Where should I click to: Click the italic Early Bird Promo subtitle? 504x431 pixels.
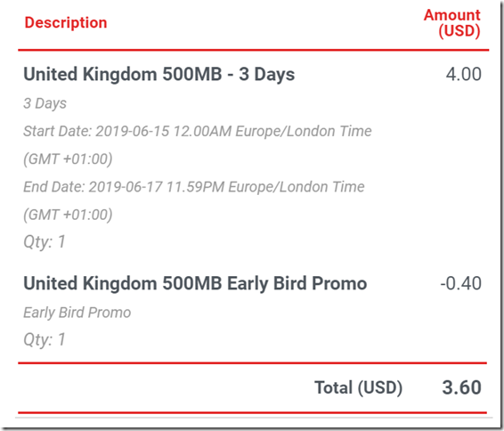coord(77,313)
